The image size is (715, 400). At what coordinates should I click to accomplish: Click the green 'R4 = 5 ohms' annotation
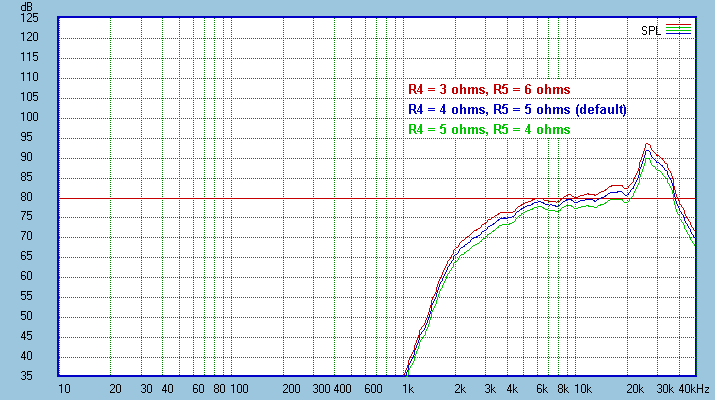click(x=489, y=129)
